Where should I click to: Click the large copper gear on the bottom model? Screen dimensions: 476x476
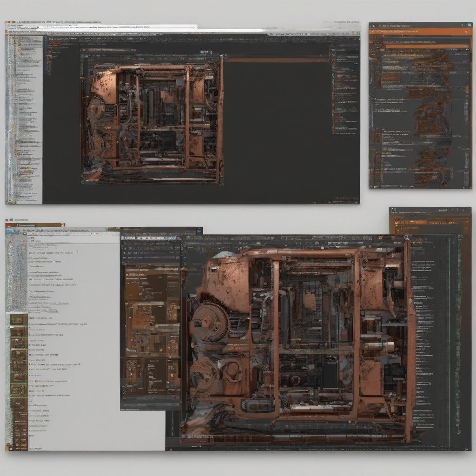tap(210, 322)
